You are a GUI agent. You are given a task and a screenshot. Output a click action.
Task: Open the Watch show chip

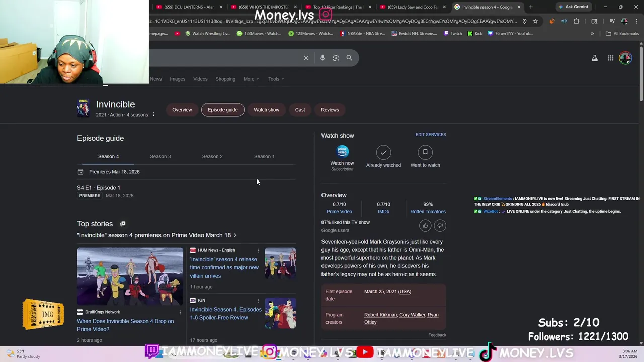(x=267, y=110)
